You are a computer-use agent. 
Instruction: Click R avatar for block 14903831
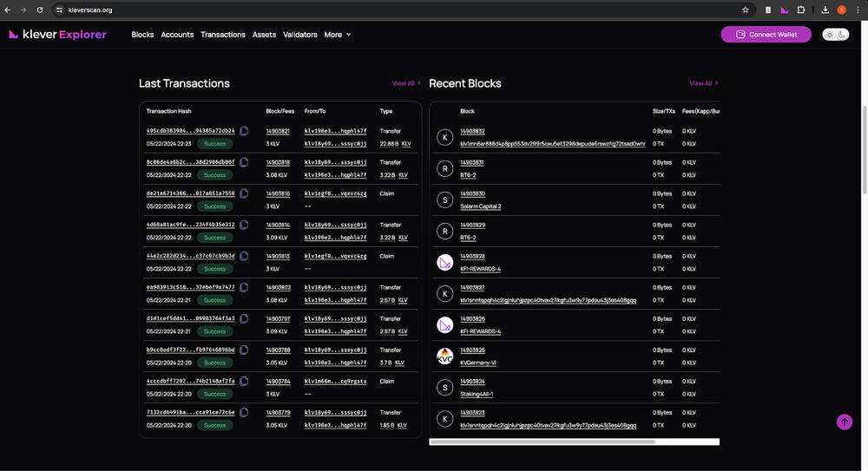(445, 168)
